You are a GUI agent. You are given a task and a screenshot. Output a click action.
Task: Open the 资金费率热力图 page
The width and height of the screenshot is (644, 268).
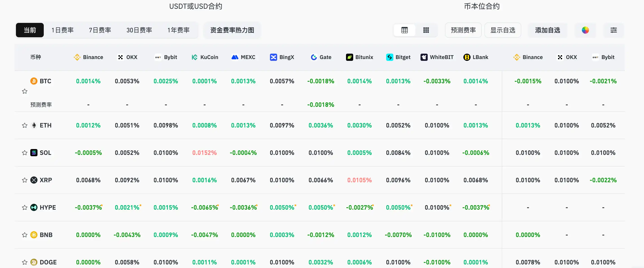(232, 30)
